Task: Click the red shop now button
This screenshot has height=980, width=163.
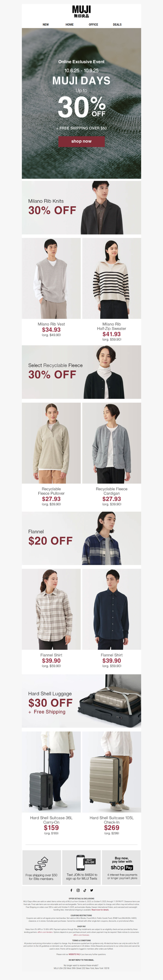Action: (81, 141)
